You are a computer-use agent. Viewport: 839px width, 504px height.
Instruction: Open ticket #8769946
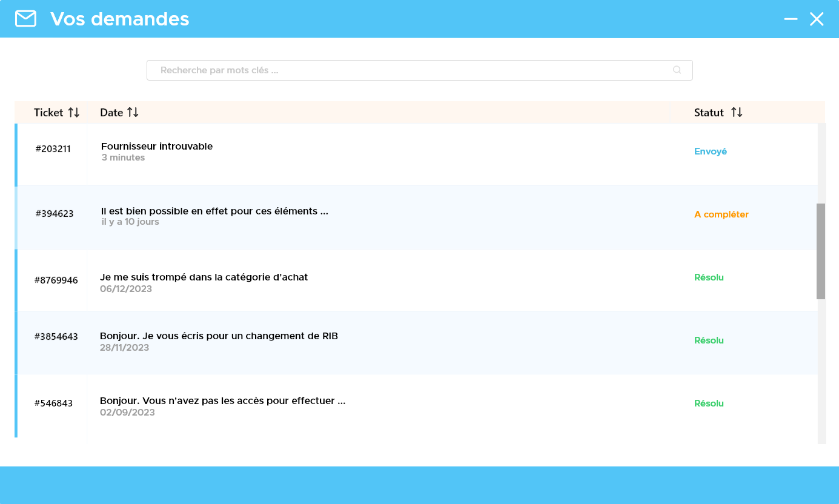click(x=56, y=280)
